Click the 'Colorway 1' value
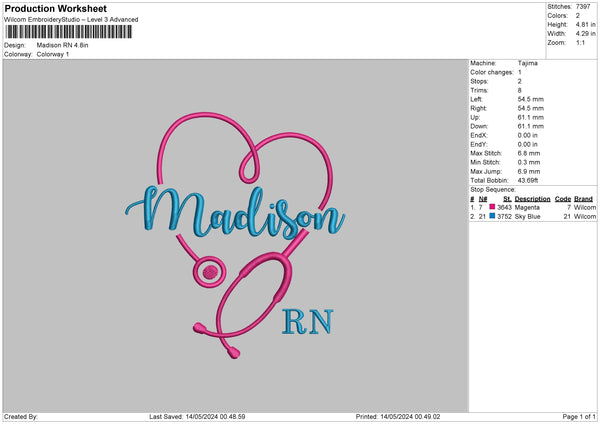The width and height of the screenshot is (600, 424). [x=53, y=54]
